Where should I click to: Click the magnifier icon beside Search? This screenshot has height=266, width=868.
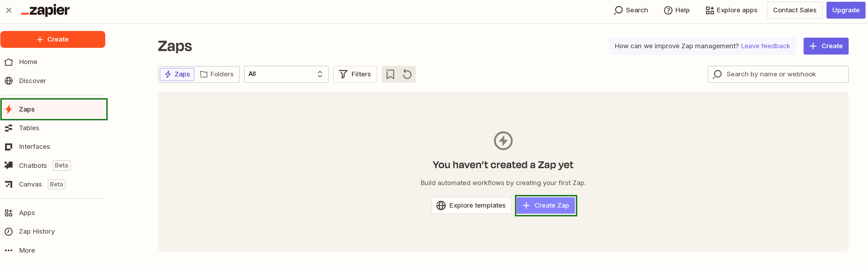point(618,10)
